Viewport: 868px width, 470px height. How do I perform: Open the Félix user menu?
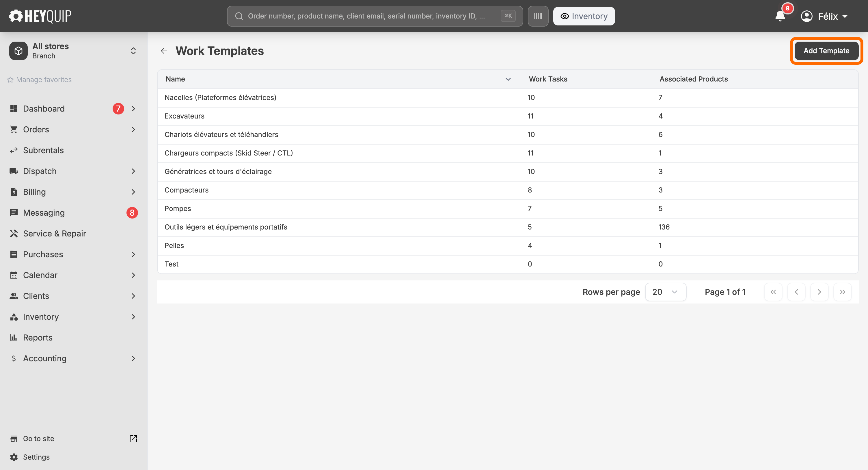[x=824, y=16]
